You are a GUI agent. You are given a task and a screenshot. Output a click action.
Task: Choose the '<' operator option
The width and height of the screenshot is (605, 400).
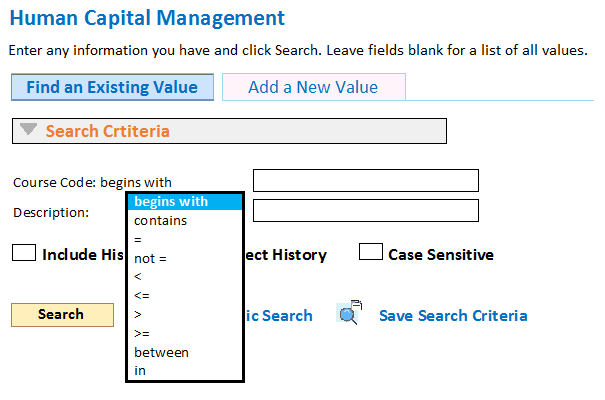coord(185,277)
